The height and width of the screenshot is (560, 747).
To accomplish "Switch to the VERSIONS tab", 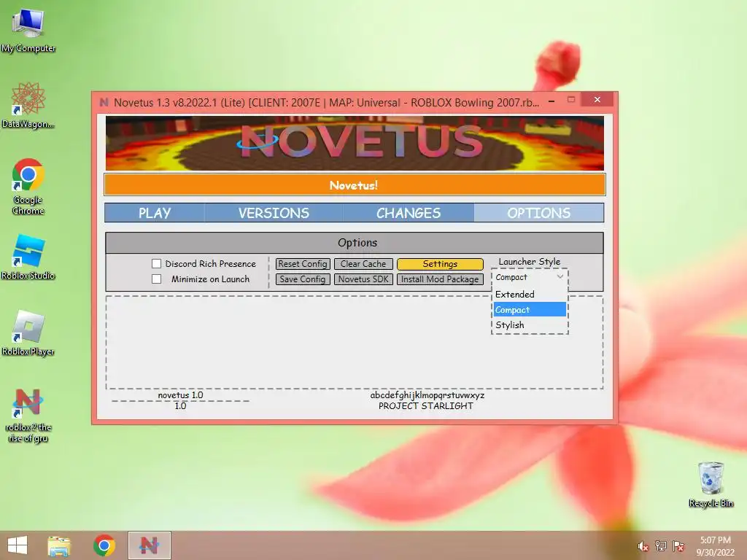I will click(274, 213).
